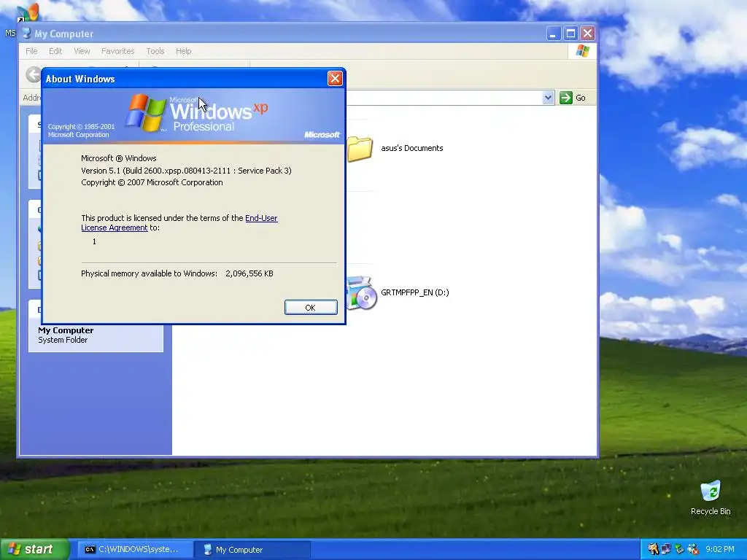Viewport: 747px width, 560px height.
Task: Open the End-User License Agreement link
Action: click(x=179, y=223)
